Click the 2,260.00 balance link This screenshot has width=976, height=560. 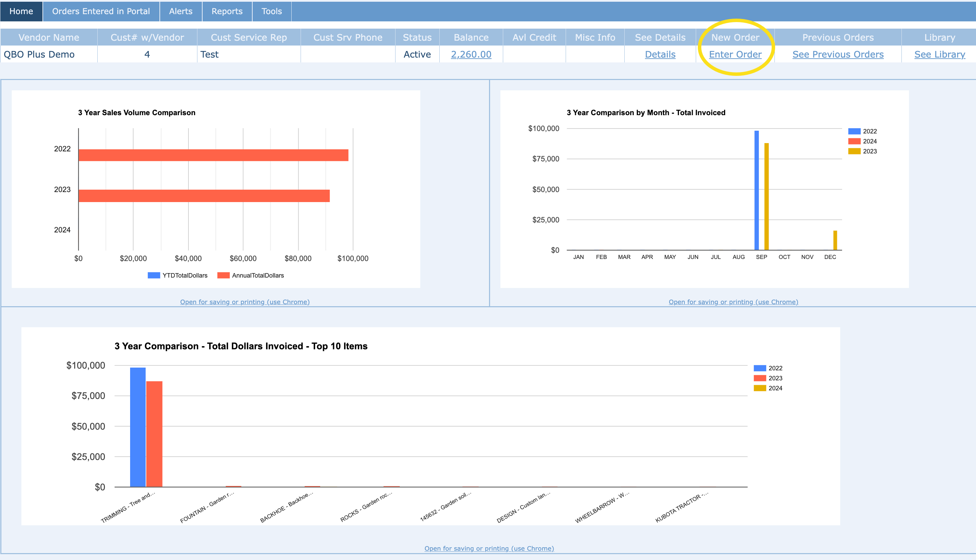click(471, 54)
